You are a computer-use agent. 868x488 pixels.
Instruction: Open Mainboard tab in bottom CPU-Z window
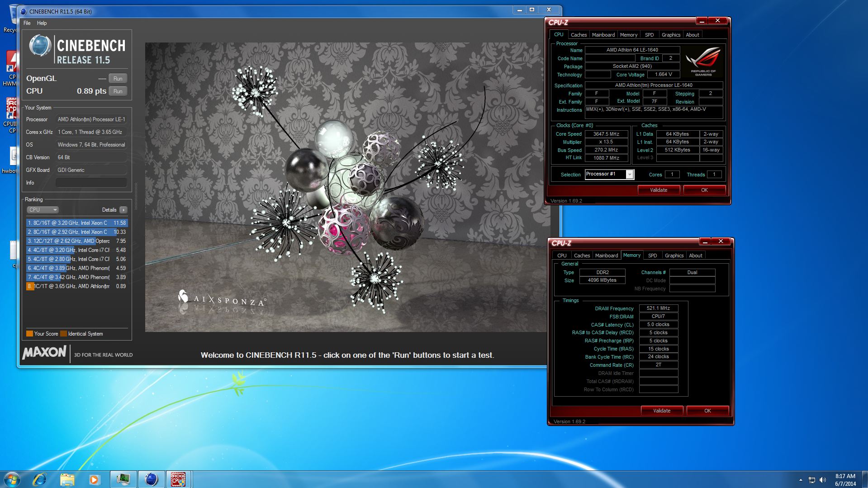coord(606,256)
